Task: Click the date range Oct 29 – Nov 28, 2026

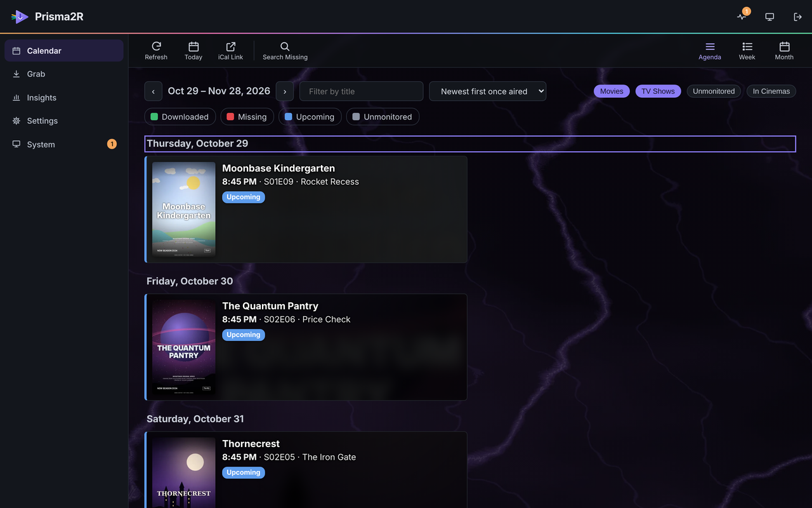Action: pos(219,91)
